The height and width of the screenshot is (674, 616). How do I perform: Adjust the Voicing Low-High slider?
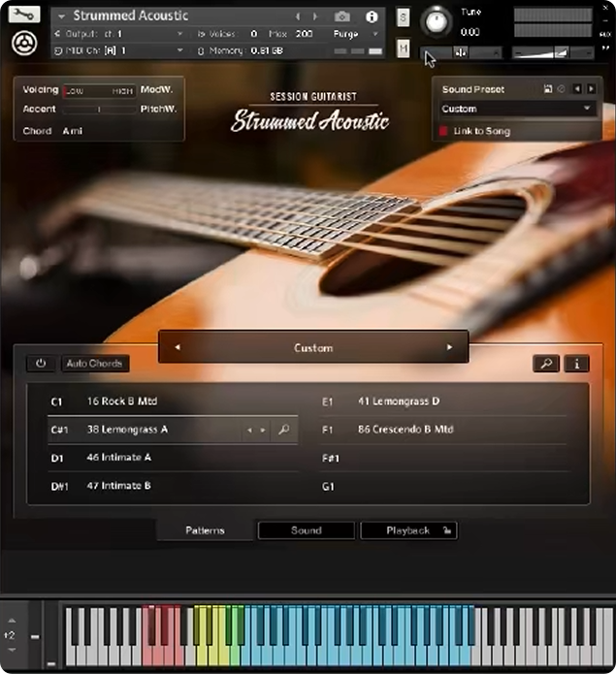point(99,91)
